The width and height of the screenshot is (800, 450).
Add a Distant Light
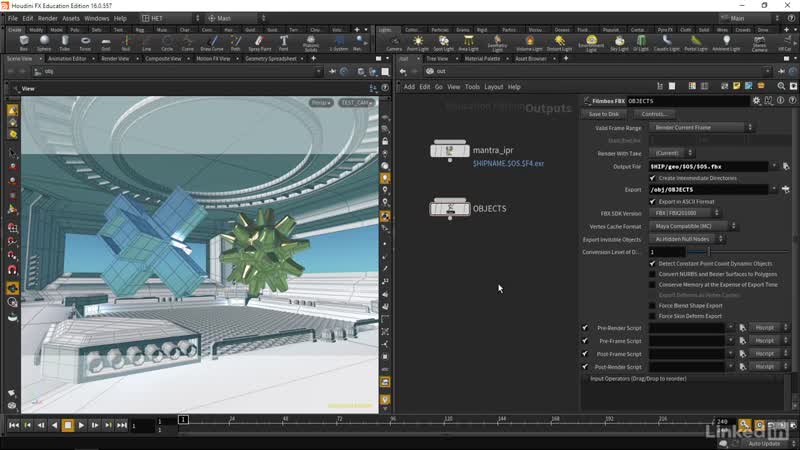560,43
